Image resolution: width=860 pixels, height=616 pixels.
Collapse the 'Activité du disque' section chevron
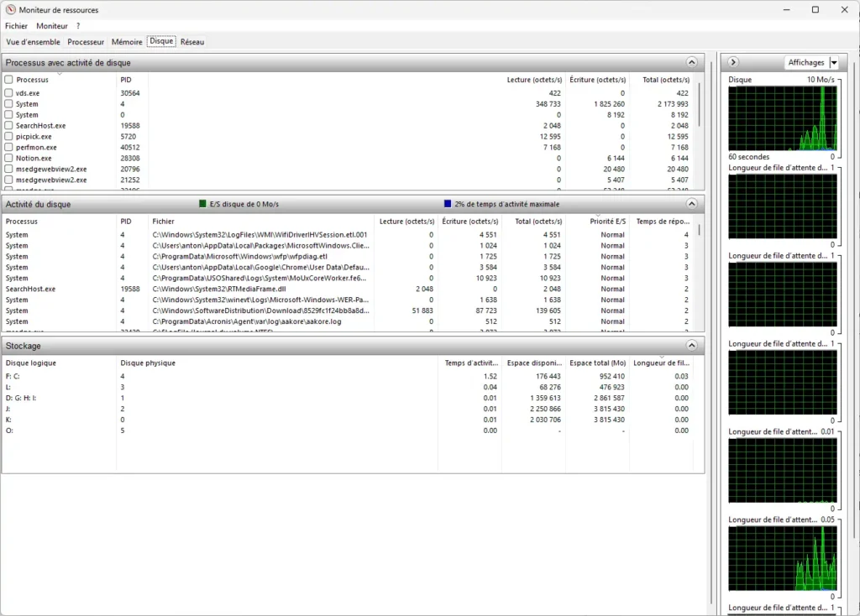[691, 204]
